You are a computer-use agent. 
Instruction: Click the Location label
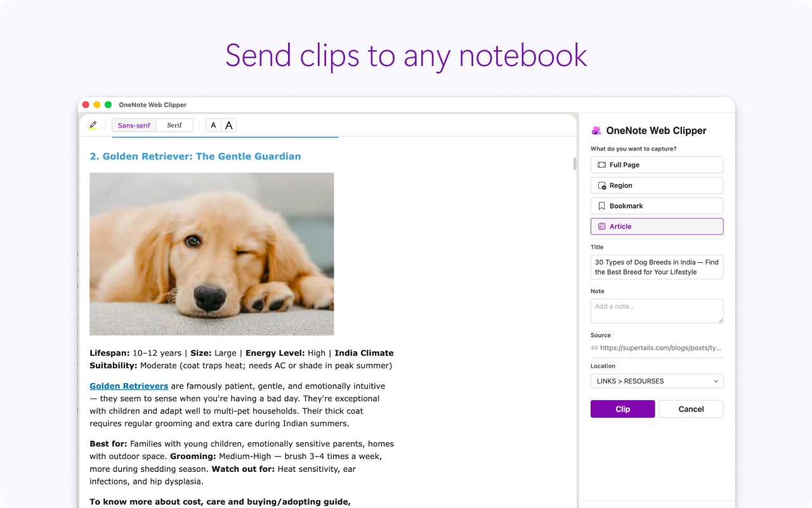[603, 366]
